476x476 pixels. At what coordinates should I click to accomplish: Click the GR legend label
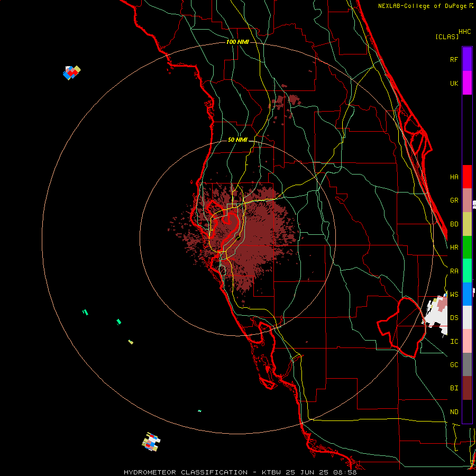pyautogui.click(x=454, y=200)
